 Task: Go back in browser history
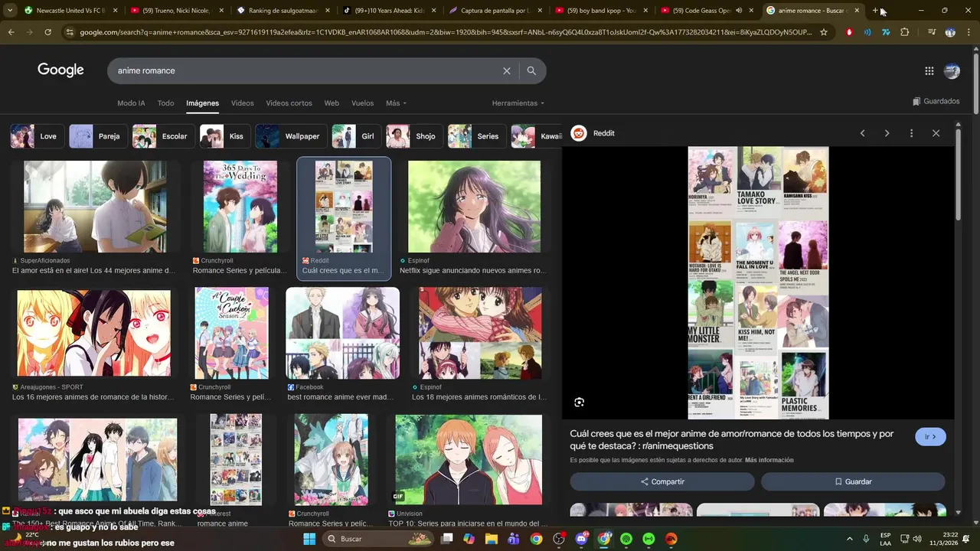click(11, 32)
